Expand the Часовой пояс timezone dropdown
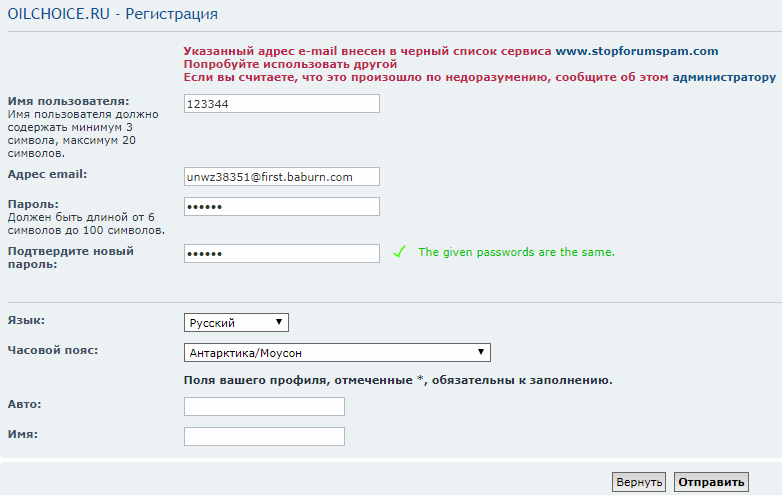 (x=337, y=352)
